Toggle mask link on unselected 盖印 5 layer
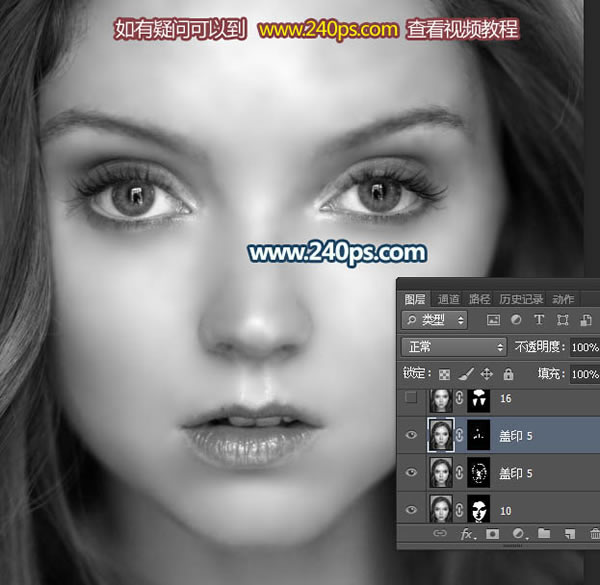 point(460,473)
